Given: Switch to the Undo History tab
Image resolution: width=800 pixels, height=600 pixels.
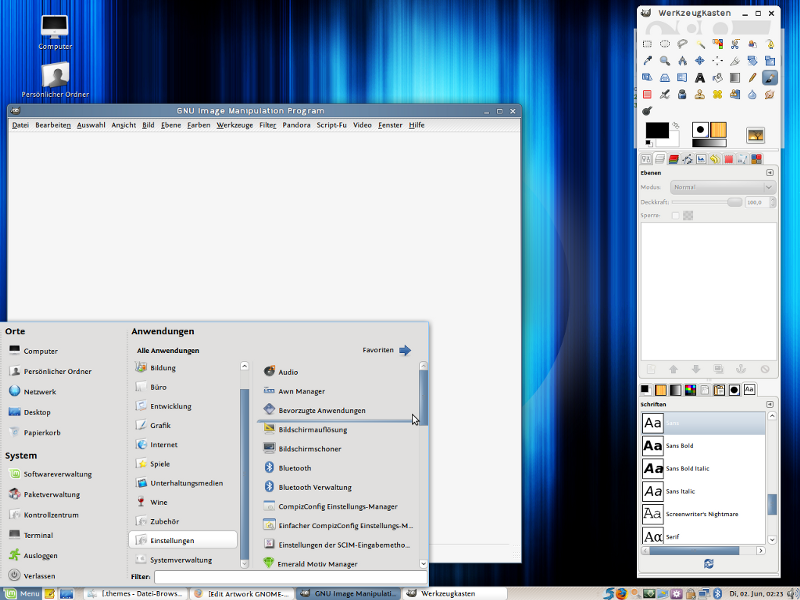Looking at the screenshot, I should coord(715,159).
